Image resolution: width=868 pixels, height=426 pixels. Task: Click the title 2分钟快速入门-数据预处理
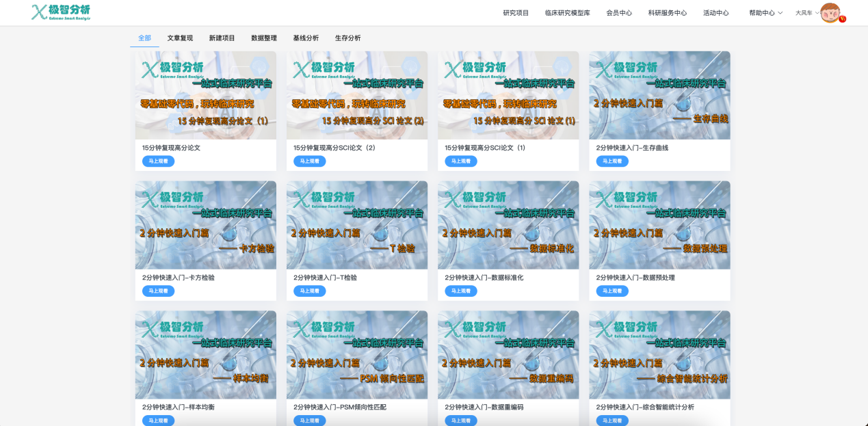click(635, 278)
